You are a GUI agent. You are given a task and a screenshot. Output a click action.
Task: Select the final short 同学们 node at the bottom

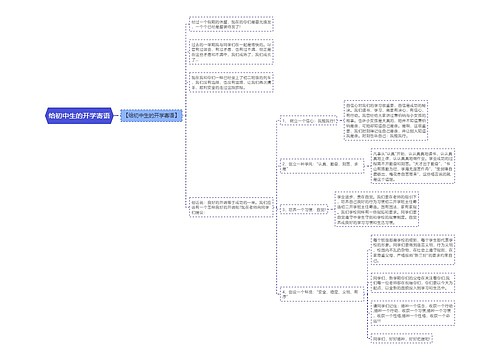coord(402,338)
